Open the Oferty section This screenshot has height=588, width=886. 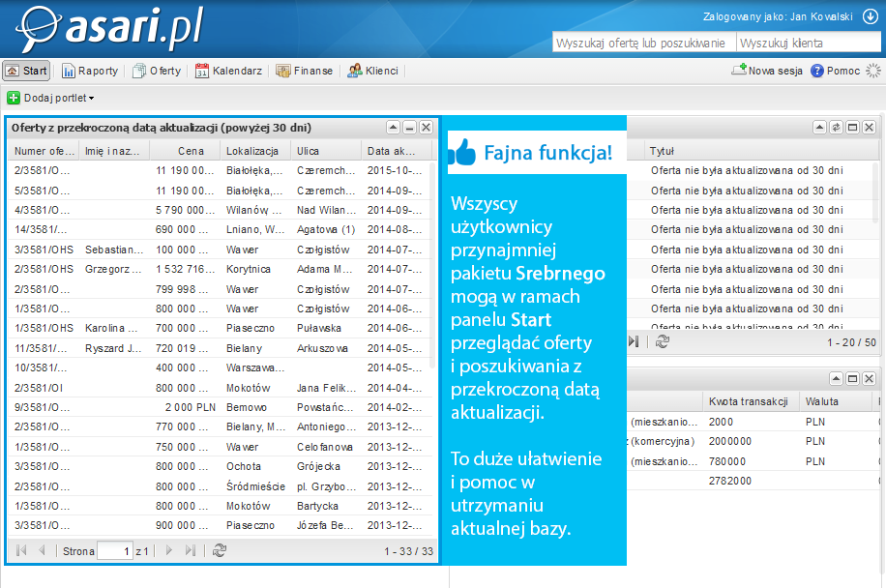[x=157, y=71]
